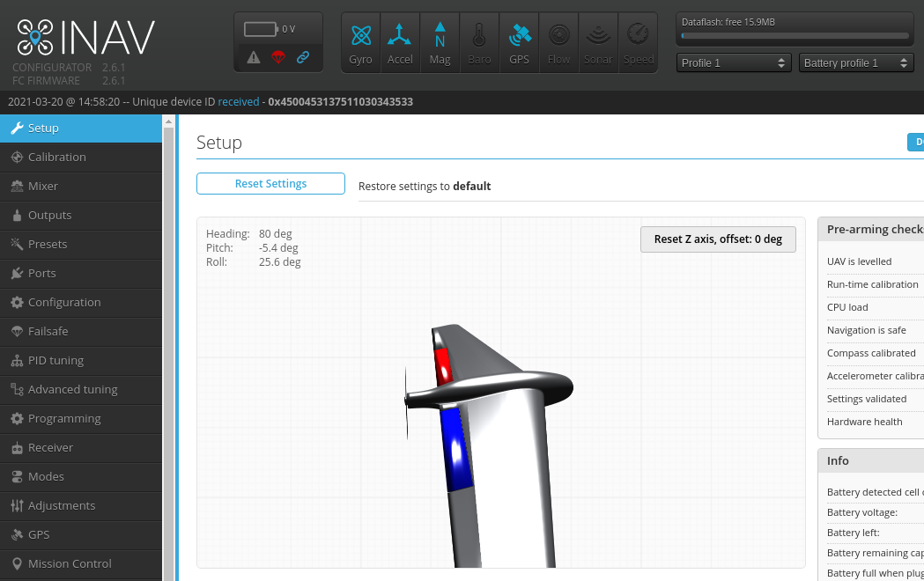Open the Outputs tab
The image size is (924, 581).
click(81, 216)
